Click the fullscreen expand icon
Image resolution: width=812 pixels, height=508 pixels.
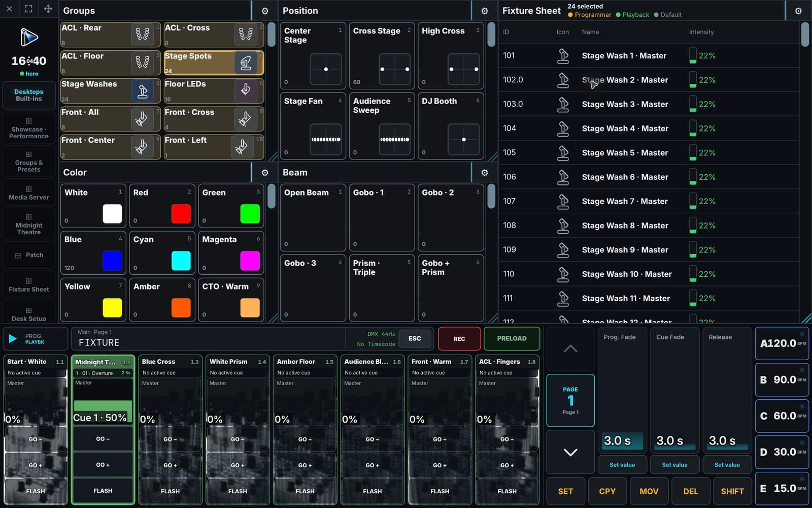28,9
